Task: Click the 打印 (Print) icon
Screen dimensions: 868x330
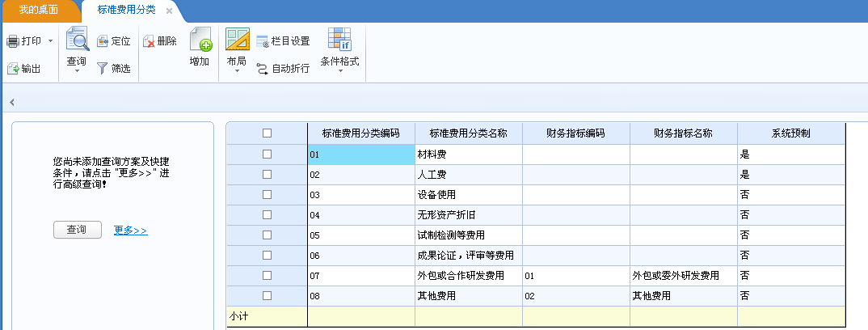Action: coord(13,41)
